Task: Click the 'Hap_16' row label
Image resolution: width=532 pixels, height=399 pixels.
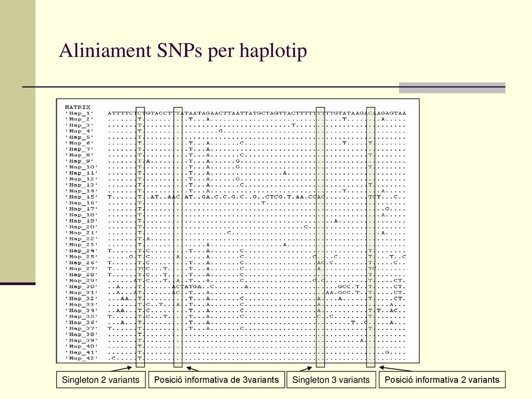Action: pyautogui.click(x=81, y=203)
